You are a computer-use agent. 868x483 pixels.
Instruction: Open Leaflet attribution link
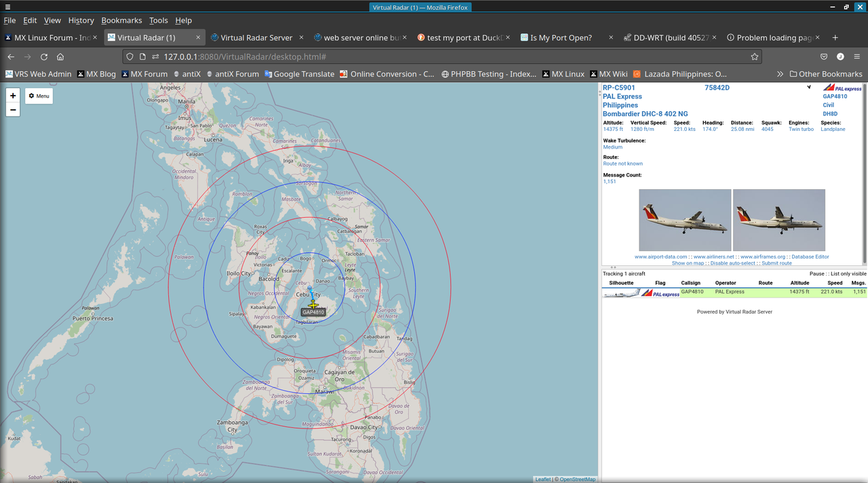tap(542, 480)
